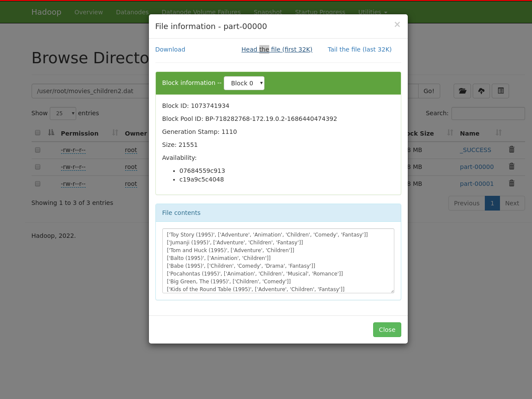The width and height of the screenshot is (532, 399).
Task: Open Startup Progress page
Action: 320,12
